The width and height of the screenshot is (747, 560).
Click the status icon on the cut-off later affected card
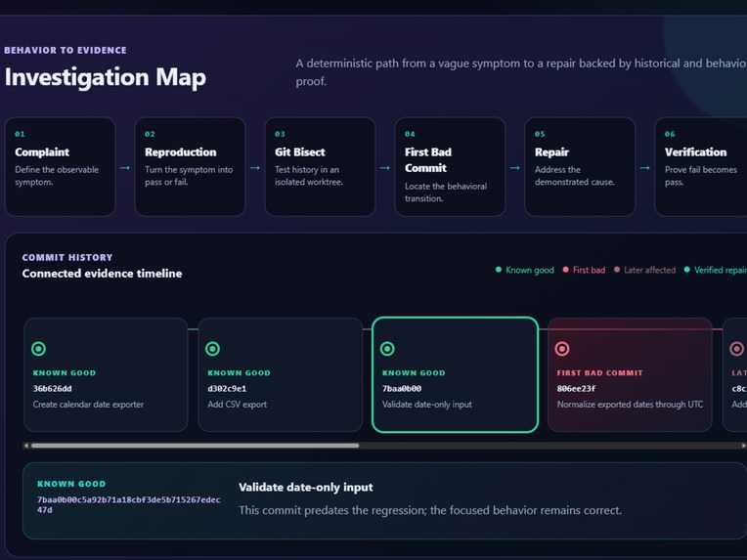point(737,349)
